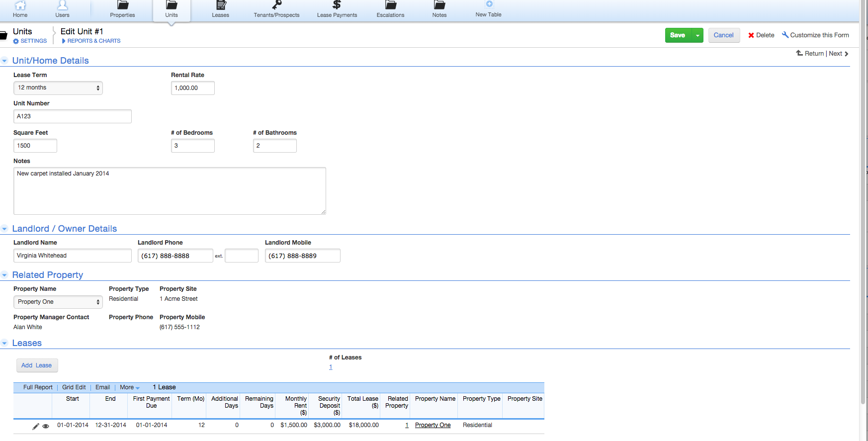Open the Notes folder icon
The height and width of the screenshot is (441, 868).
439,5
